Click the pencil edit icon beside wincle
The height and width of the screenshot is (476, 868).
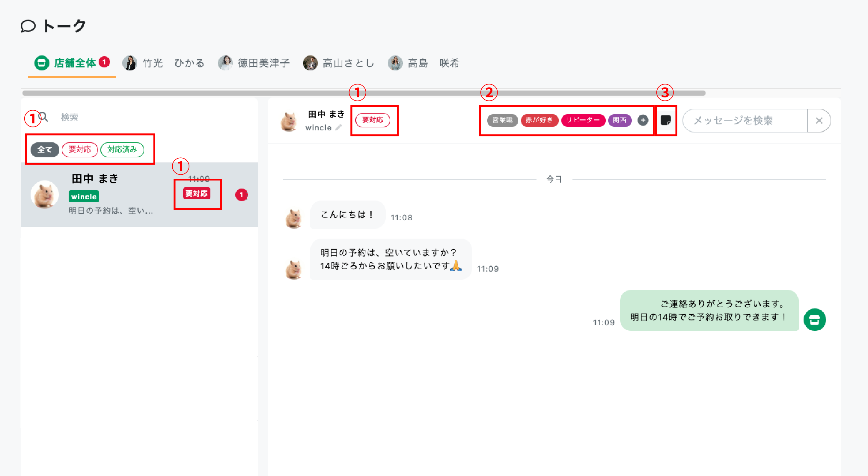338,127
